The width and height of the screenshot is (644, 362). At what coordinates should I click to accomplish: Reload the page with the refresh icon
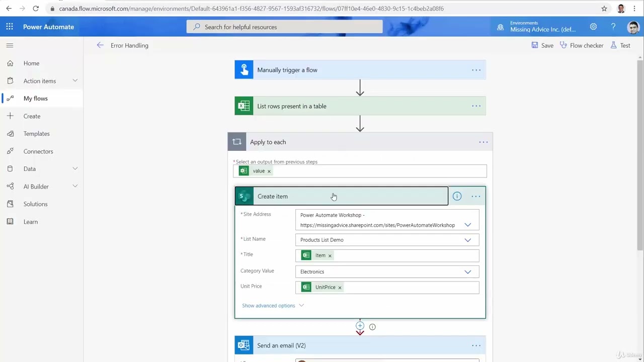click(x=36, y=9)
